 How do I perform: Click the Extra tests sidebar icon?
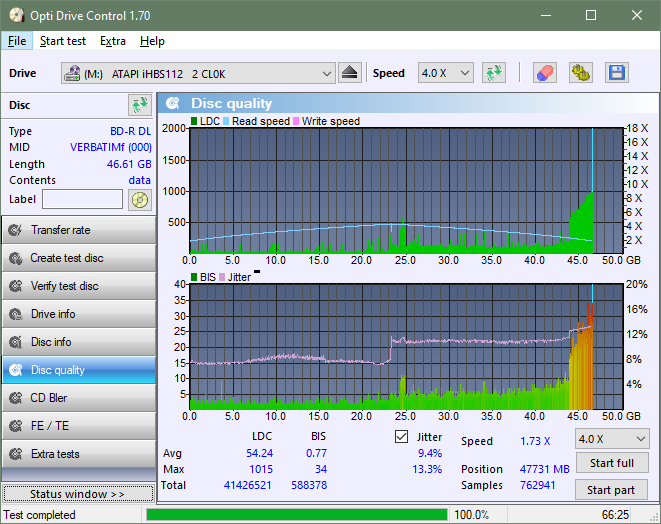click(x=16, y=454)
